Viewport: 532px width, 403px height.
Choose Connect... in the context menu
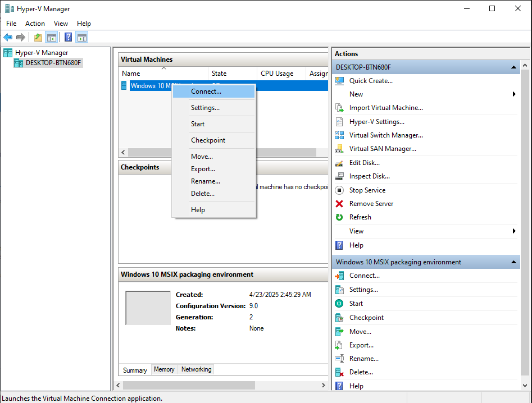pos(206,91)
